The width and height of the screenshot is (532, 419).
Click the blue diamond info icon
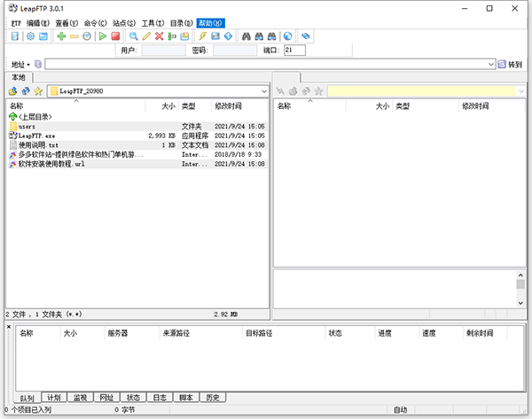(229, 36)
